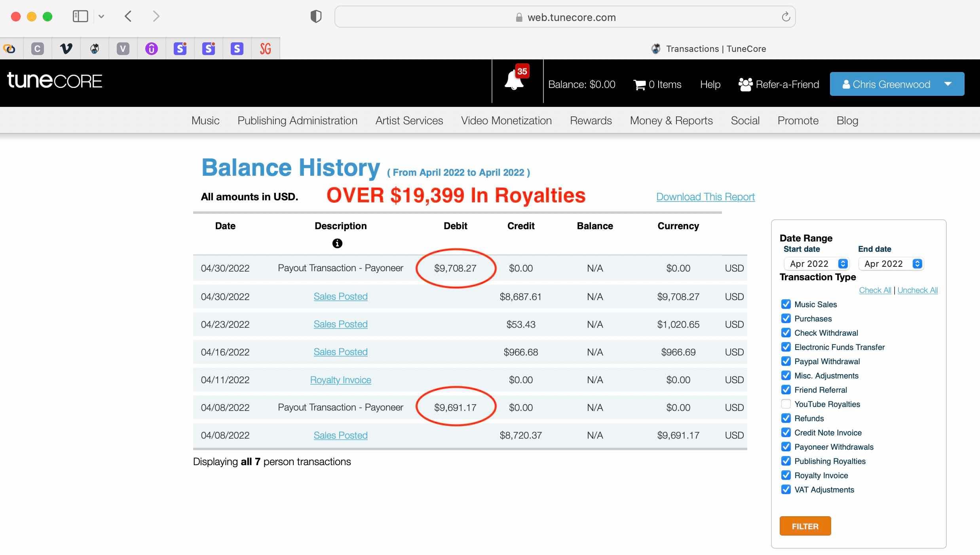Screen dimensions: 980x555
Task: Enable the YouTube Royalties checkbox
Action: [786, 404]
